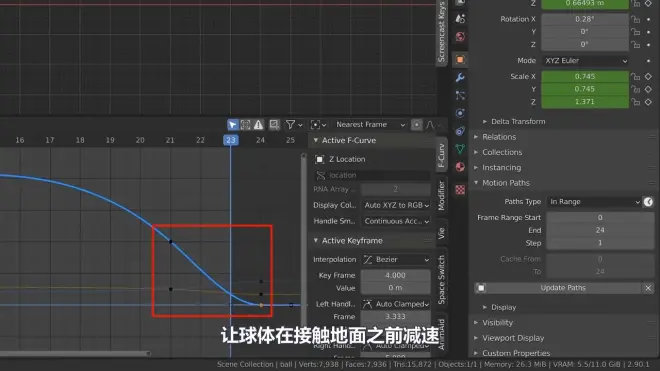The height and width of the screenshot is (371, 660).
Task: Edit Key Frame value 4.000
Action: pos(396,275)
